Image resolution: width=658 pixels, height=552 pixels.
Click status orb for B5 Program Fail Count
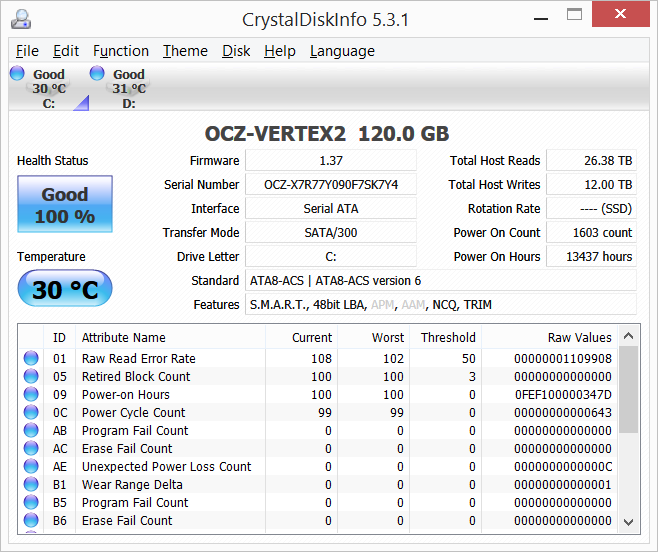pyautogui.click(x=31, y=502)
